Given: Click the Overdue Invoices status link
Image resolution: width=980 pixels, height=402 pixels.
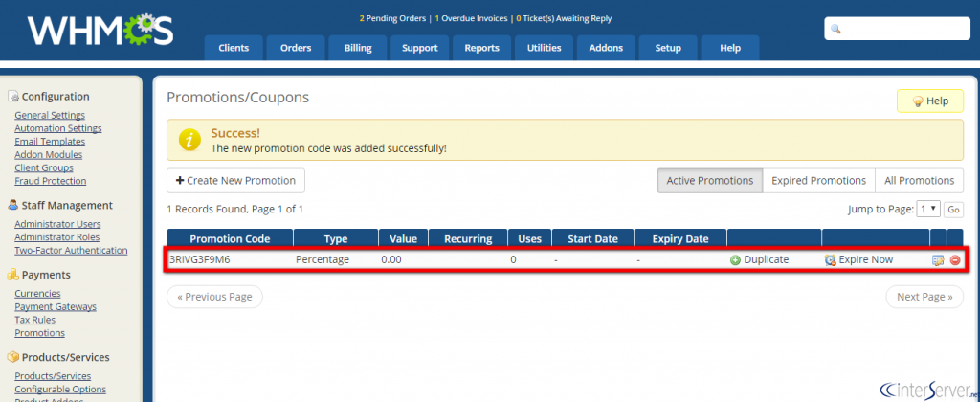Looking at the screenshot, I should [471, 19].
